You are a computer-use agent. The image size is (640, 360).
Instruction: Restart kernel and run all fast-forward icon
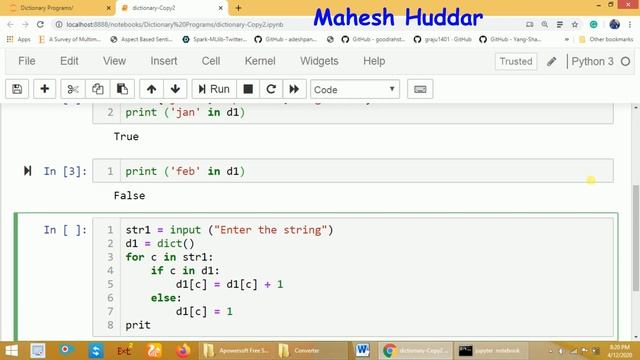pyautogui.click(x=294, y=89)
